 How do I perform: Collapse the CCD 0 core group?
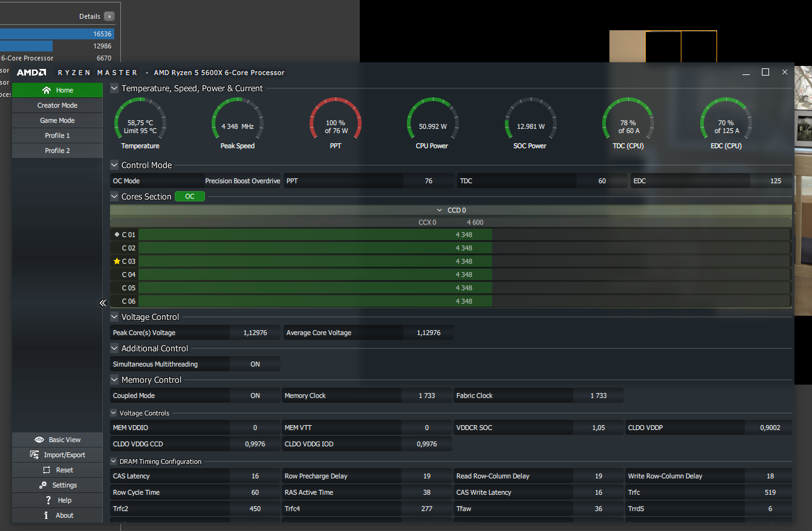(440, 210)
